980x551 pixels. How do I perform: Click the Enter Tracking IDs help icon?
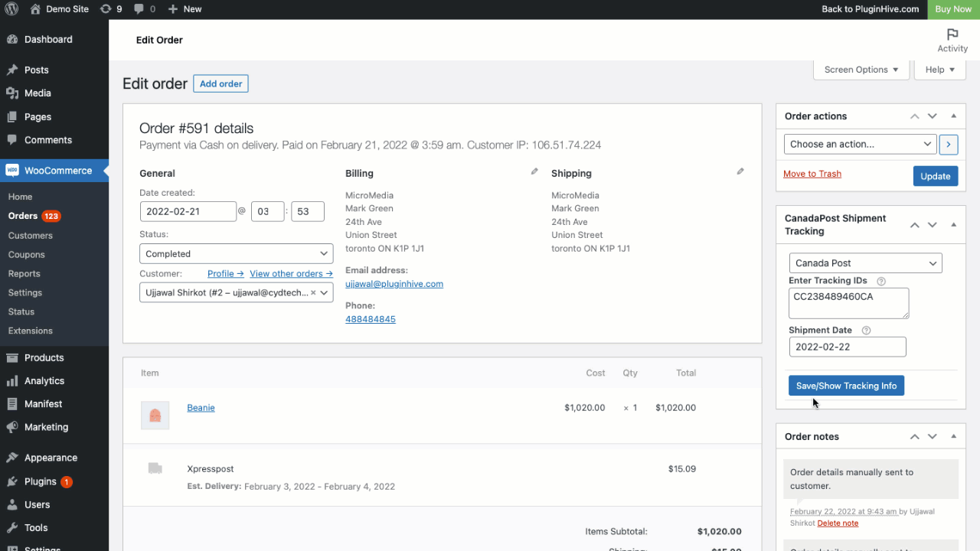pos(880,282)
